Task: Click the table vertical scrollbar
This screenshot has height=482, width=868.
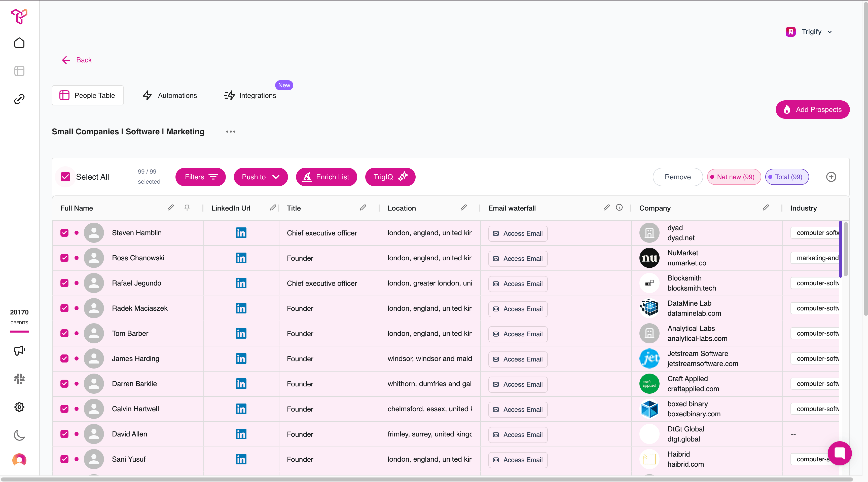Action: [x=846, y=249]
